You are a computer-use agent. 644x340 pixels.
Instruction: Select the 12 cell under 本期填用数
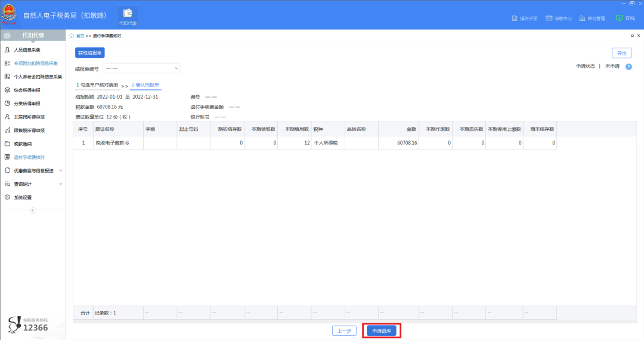295,143
